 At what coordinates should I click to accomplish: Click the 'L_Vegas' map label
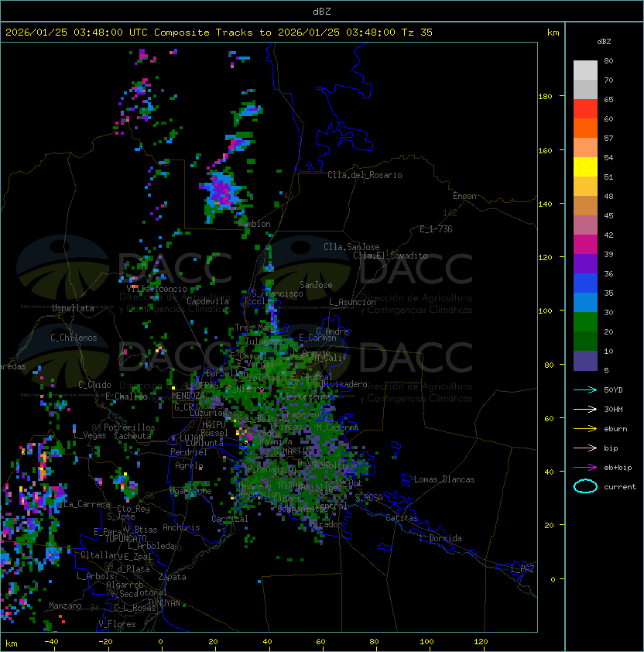pyautogui.click(x=90, y=435)
